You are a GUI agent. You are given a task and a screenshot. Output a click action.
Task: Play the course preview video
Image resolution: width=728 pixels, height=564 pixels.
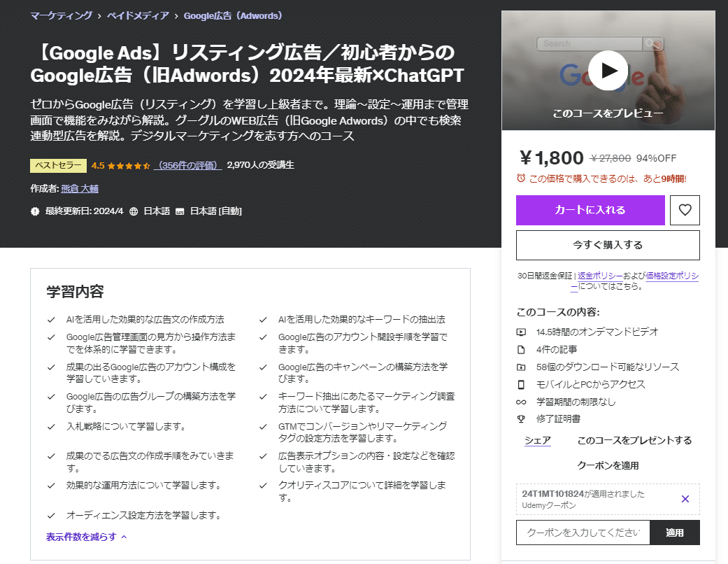click(608, 71)
